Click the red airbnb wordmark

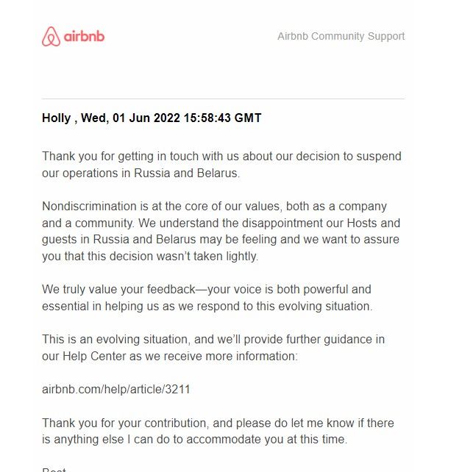point(84,36)
